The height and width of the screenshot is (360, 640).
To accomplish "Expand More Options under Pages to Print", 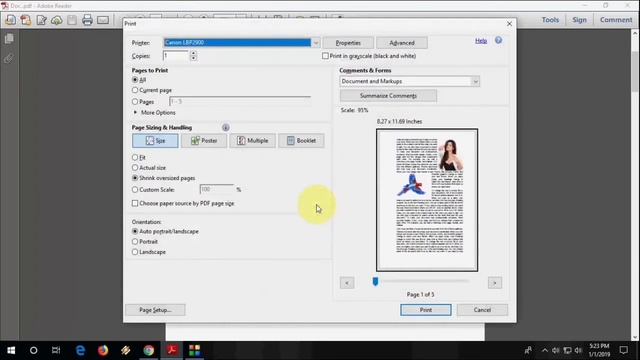I will click(x=154, y=112).
